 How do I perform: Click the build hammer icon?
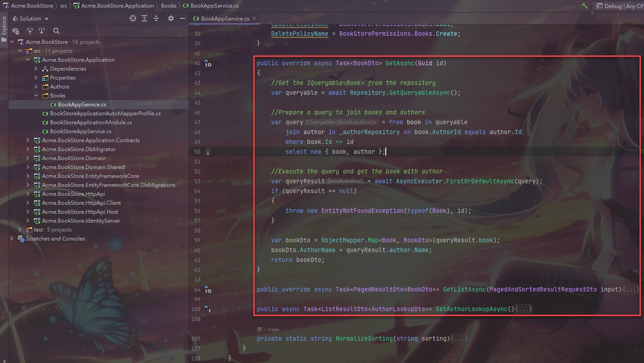[x=584, y=6]
